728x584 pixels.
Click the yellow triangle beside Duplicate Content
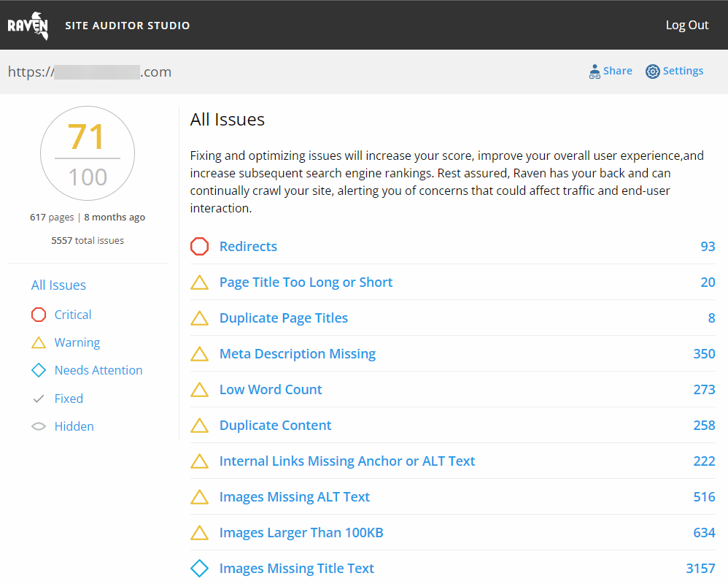coord(199,426)
